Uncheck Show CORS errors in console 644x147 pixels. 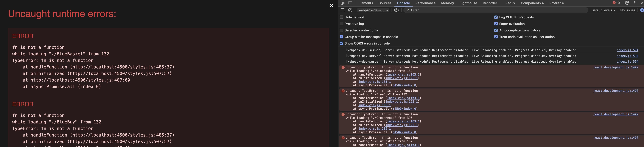pyautogui.click(x=341, y=43)
